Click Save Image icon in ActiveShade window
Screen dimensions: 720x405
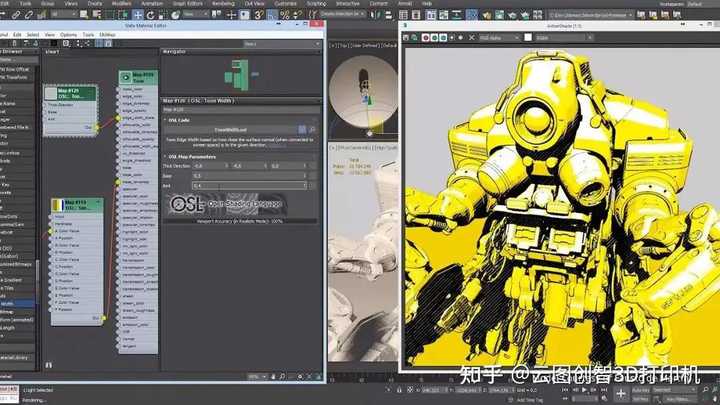(406, 38)
